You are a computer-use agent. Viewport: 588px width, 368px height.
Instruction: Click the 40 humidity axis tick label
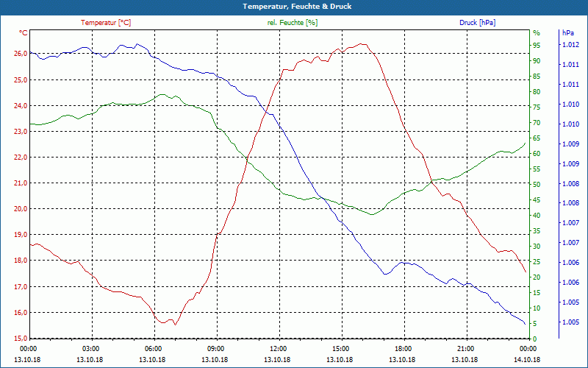click(x=537, y=216)
